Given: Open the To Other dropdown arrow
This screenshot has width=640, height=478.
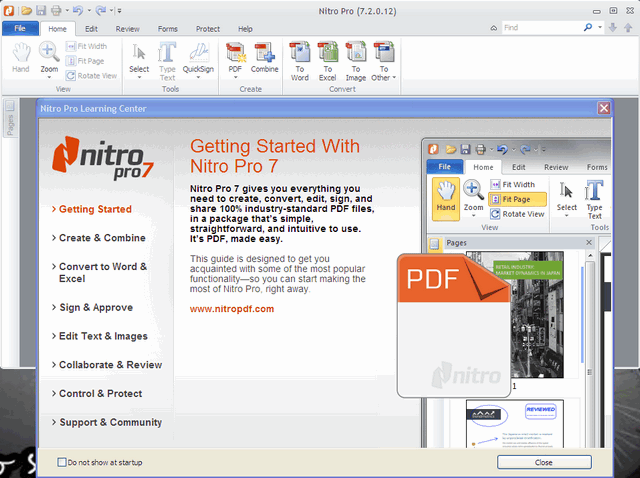Looking at the screenshot, I should click(394, 78).
